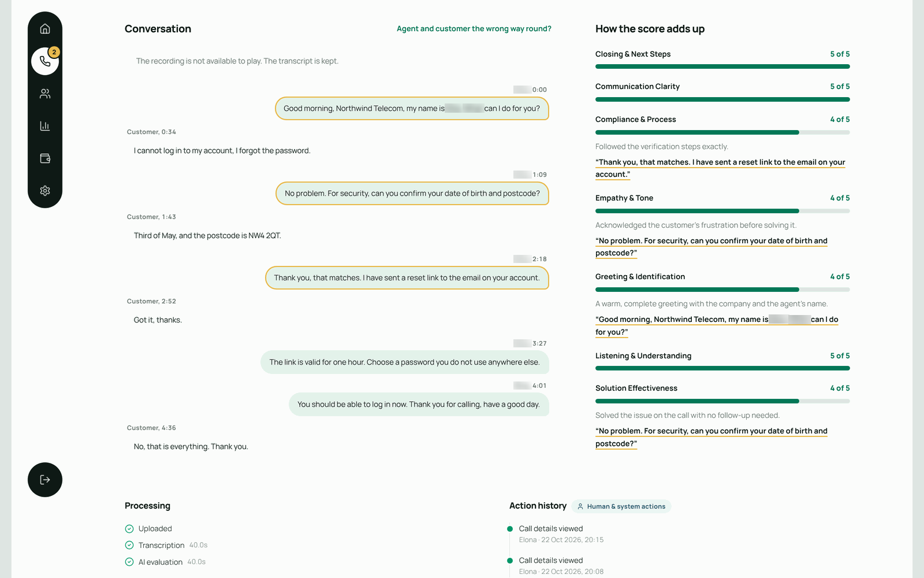The image size is (924, 578).
Task: Open the wallet billing icon
Action: tap(45, 158)
